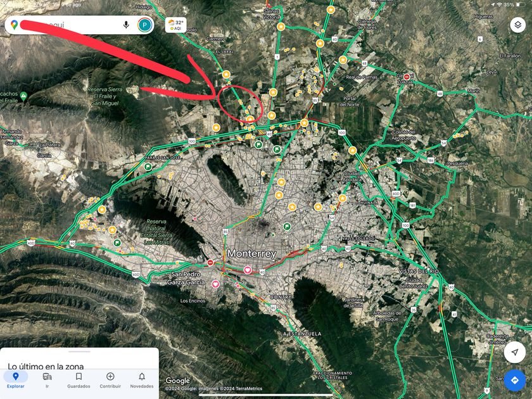Switch to the Ir tab

47,380
